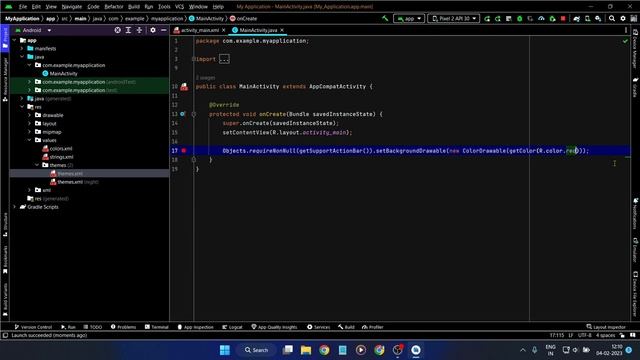Open the Navigate menu
The image size is (640, 360).
(71, 7)
